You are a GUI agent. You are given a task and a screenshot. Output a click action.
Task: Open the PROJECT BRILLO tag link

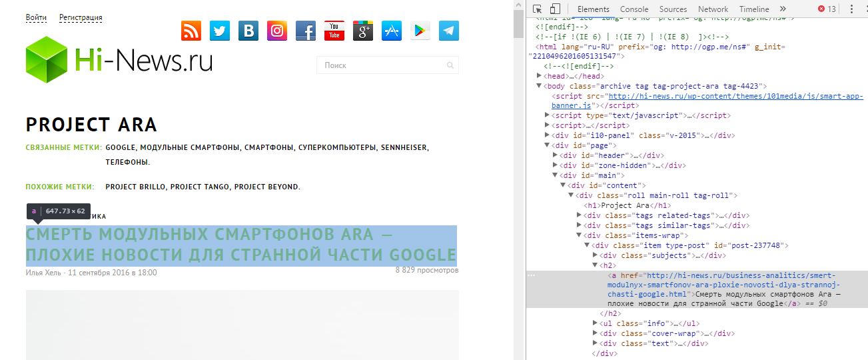[135, 187]
